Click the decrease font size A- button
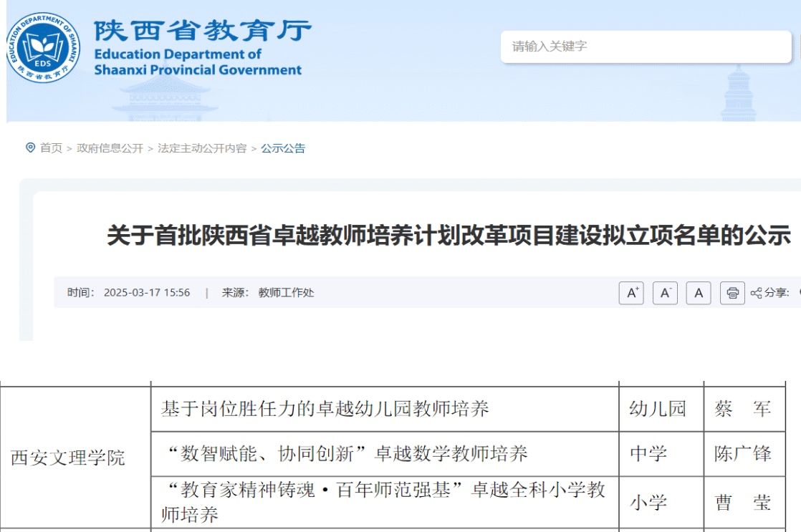 pos(665,293)
